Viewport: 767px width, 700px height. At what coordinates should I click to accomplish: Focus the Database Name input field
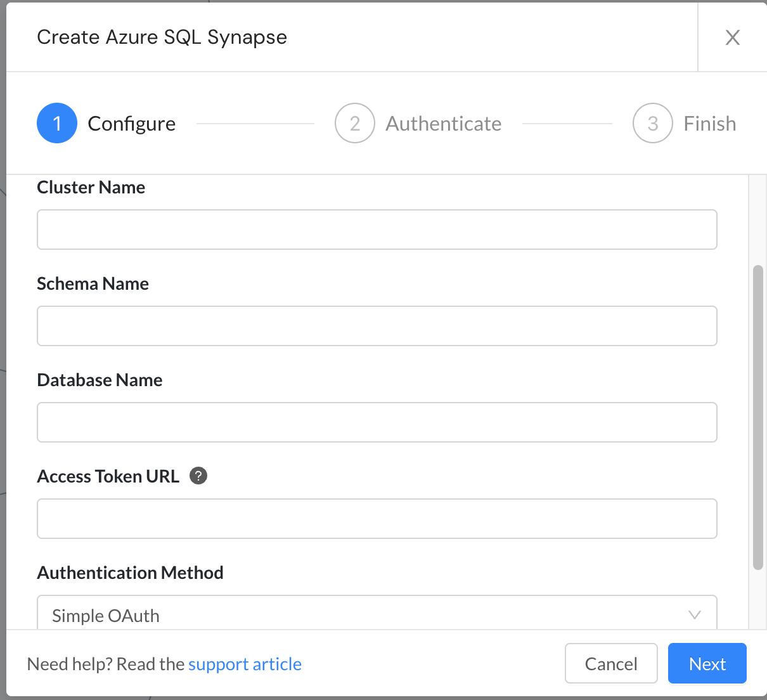coord(377,422)
